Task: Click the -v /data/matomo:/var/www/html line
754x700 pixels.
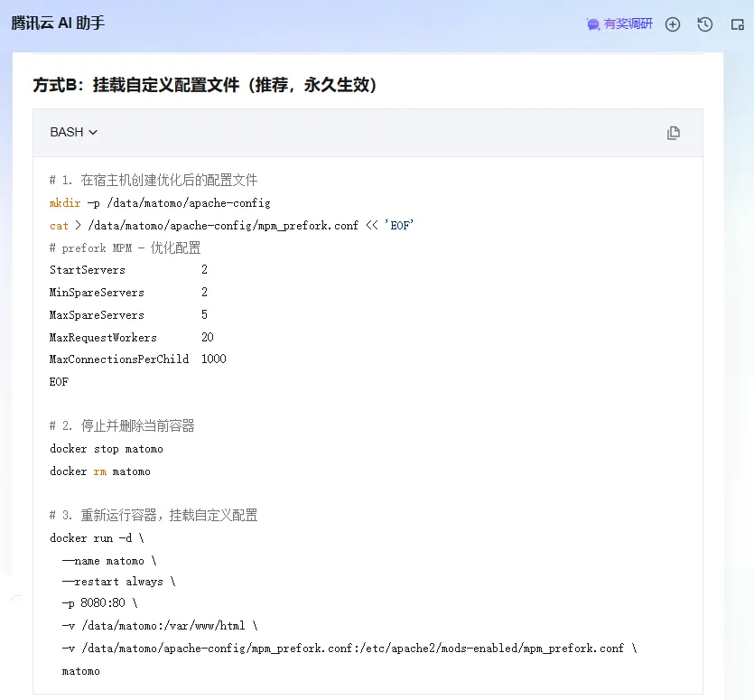Action: point(160,625)
